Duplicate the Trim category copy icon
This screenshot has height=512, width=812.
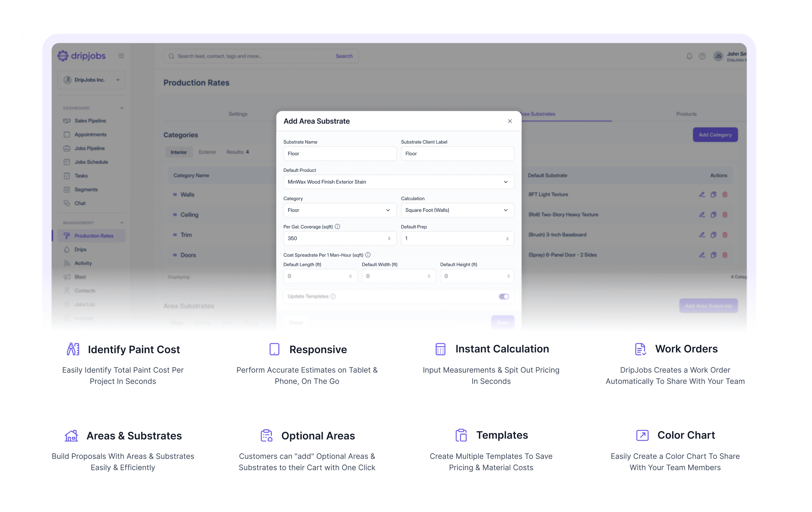[713, 235]
